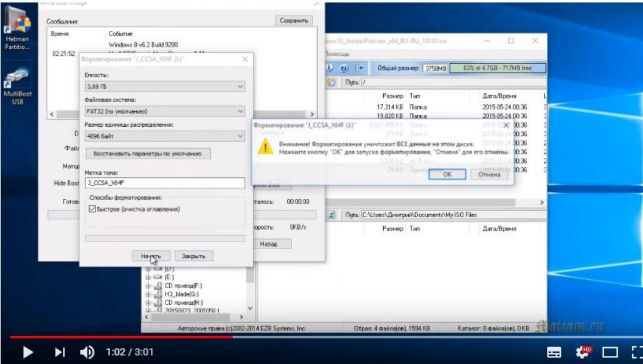Skip to the next video
The height and width of the screenshot is (364, 643).
point(60,352)
